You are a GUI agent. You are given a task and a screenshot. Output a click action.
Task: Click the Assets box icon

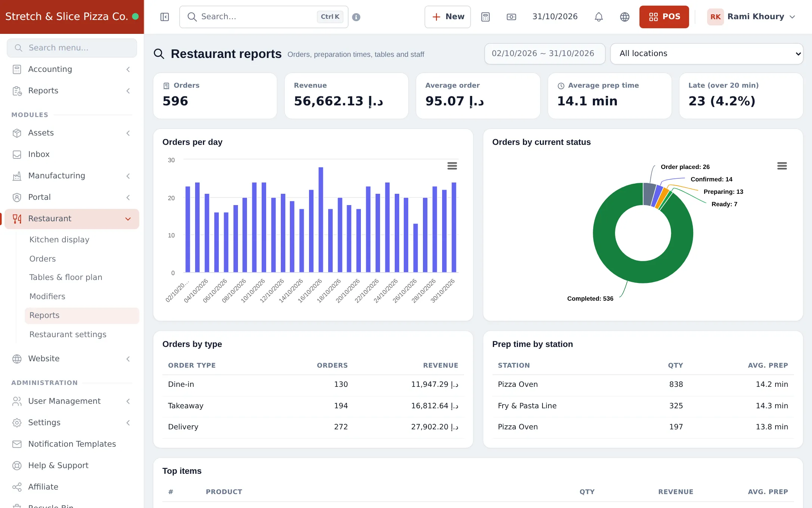[17, 133]
